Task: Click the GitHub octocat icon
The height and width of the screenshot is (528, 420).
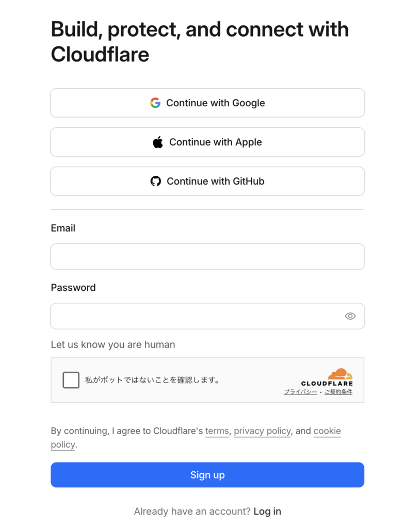Action: (x=156, y=181)
